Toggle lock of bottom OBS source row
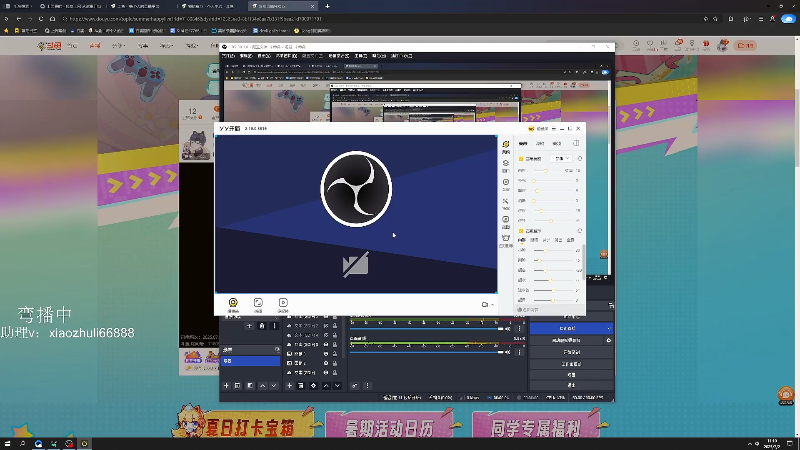The width and height of the screenshot is (800, 450). (335, 373)
